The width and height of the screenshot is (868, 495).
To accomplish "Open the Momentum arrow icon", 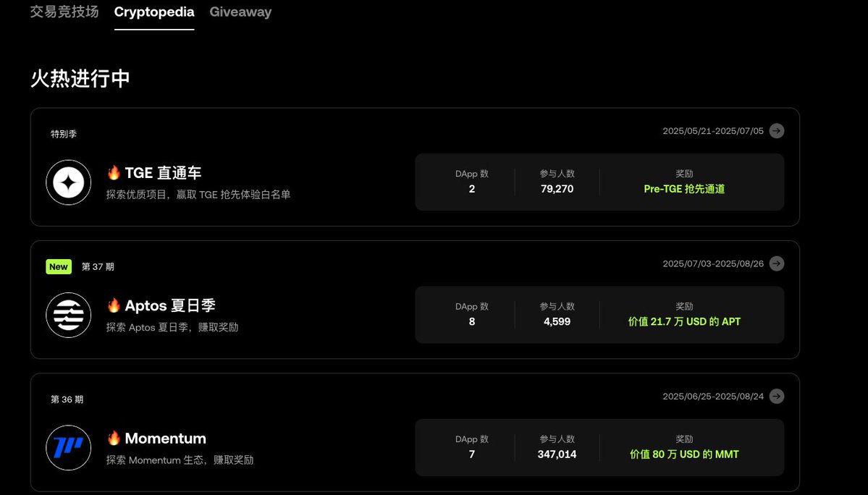I will 777,397.
